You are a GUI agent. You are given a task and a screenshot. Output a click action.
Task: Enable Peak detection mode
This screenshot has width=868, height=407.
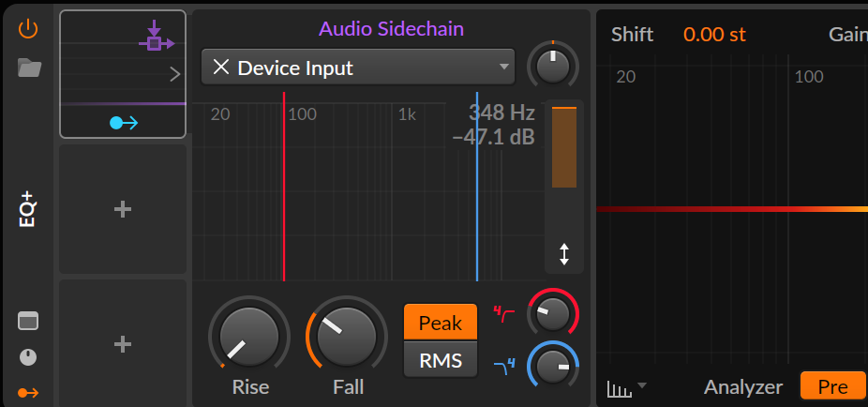[441, 324]
